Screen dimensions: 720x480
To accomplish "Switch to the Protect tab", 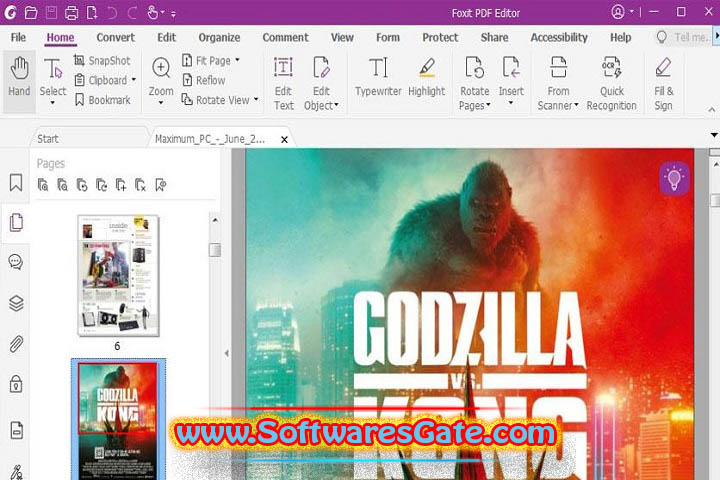I will click(x=440, y=38).
